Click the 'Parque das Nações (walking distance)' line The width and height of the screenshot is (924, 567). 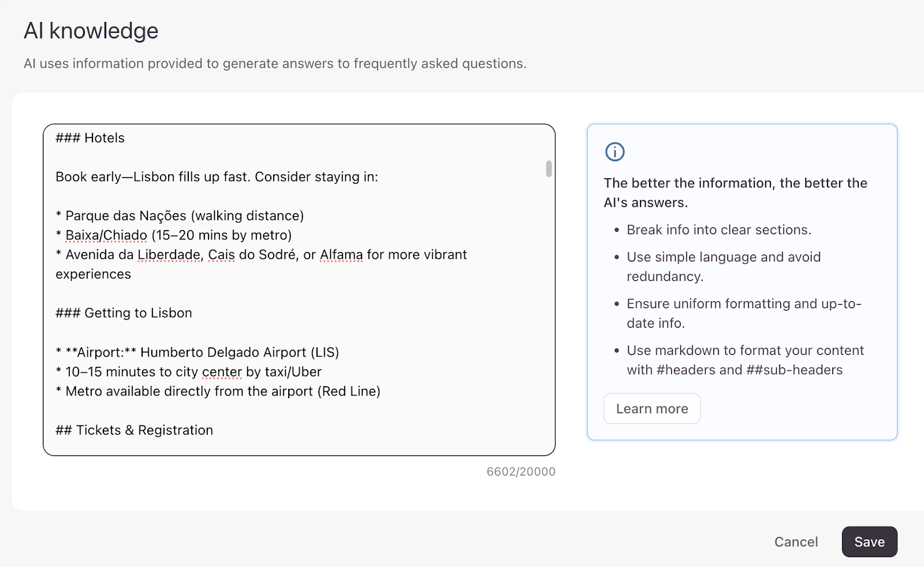180,216
